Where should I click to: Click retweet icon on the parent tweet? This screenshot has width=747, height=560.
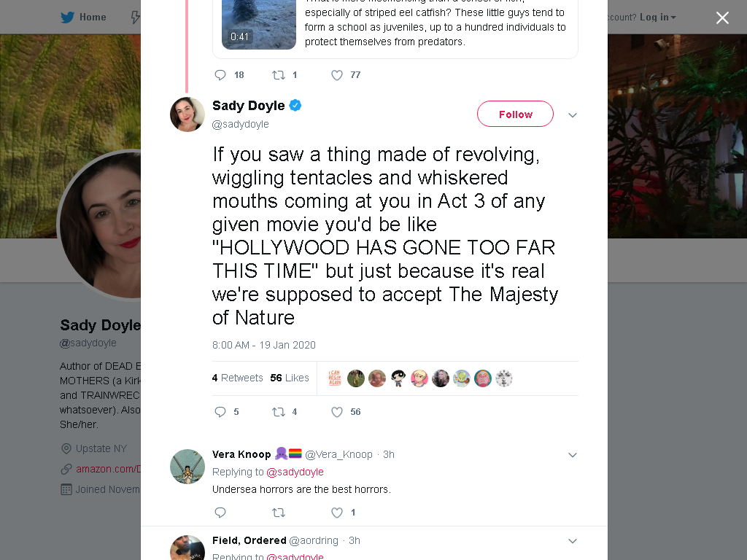pyautogui.click(x=278, y=75)
